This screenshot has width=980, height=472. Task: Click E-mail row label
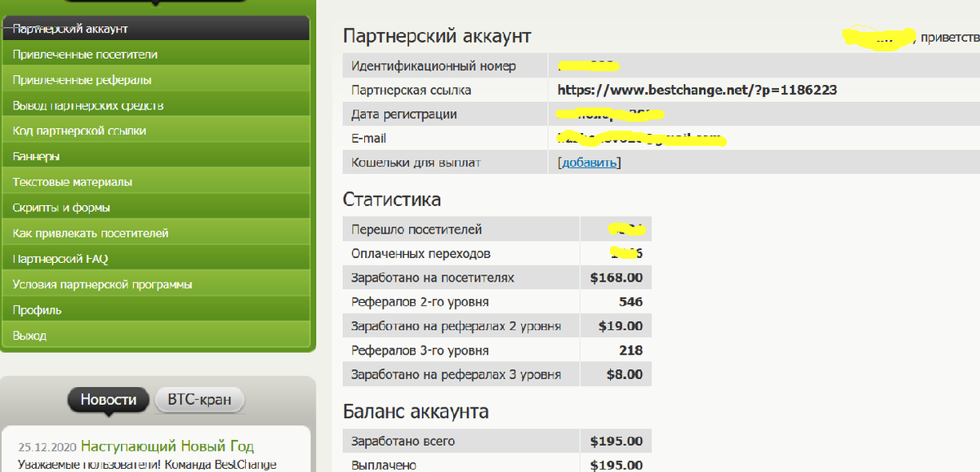point(368,139)
